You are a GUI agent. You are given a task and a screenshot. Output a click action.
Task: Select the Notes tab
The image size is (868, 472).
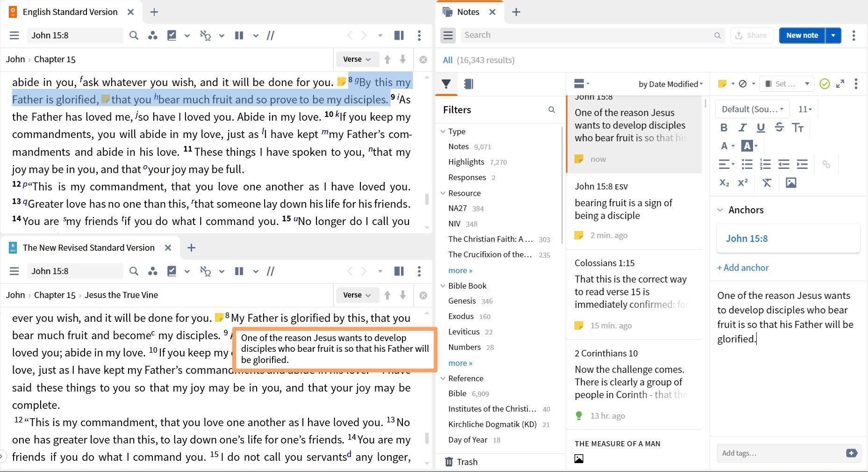pyautogui.click(x=468, y=12)
